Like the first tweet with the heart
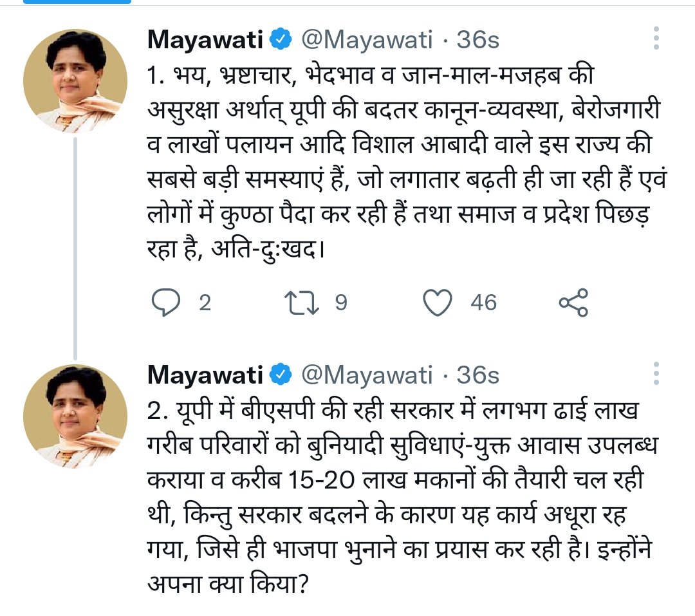695x616 pixels. (440, 302)
